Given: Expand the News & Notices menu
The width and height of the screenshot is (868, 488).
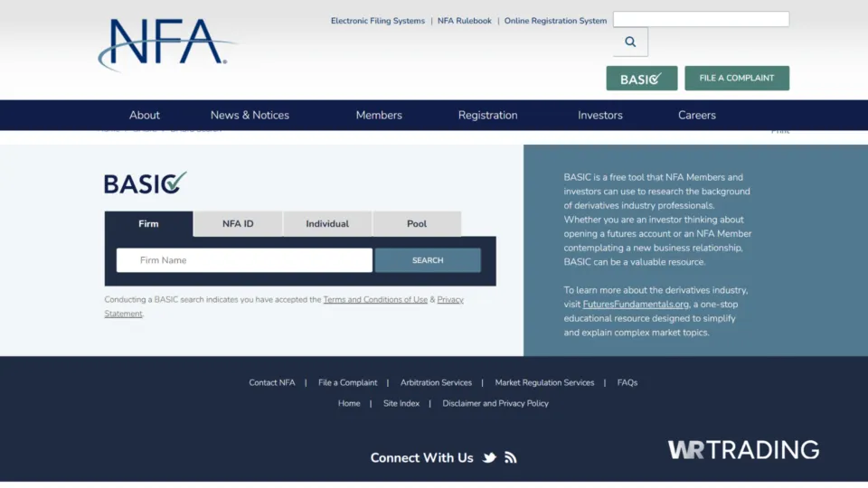Looking at the screenshot, I should coord(250,116).
